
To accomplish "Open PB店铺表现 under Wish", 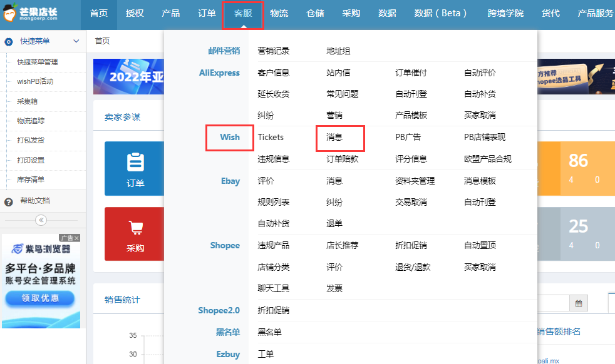I will point(485,137).
